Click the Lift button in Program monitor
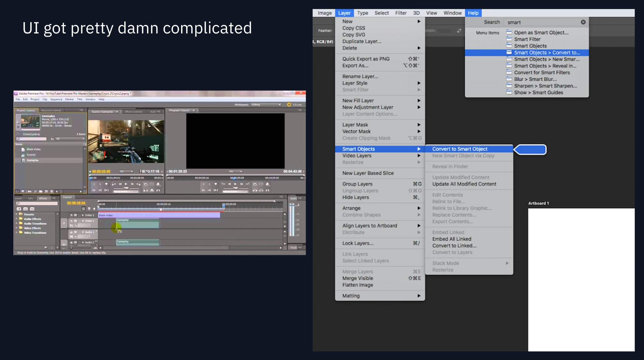 255,190
